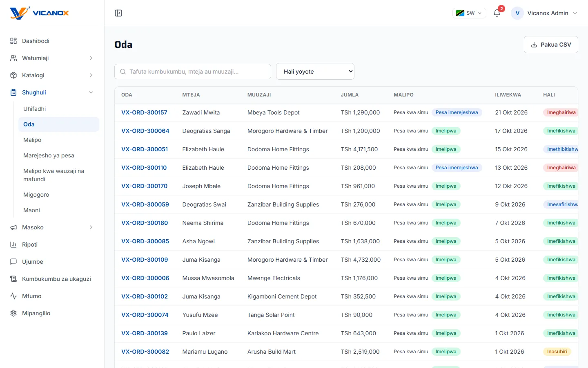The image size is (588, 368).
Task: Click the Mfumo activity pulse icon
Action: point(13,296)
